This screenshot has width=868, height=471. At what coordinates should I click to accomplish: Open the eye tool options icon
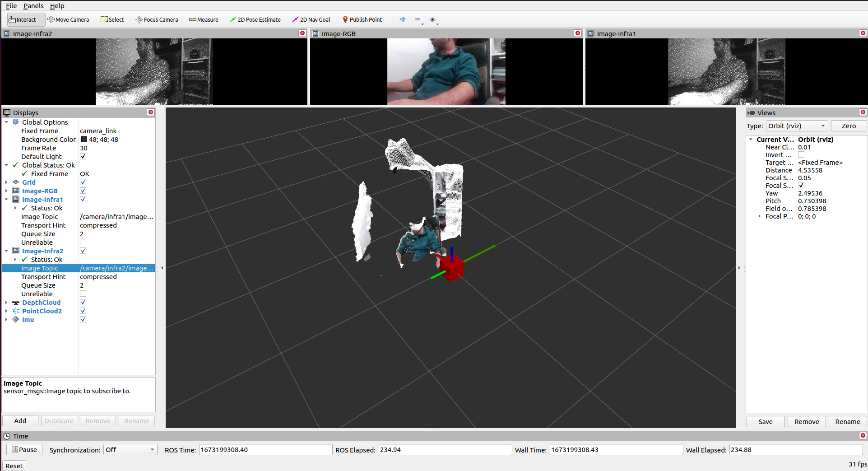pyautogui.click(x=433, y=19)
